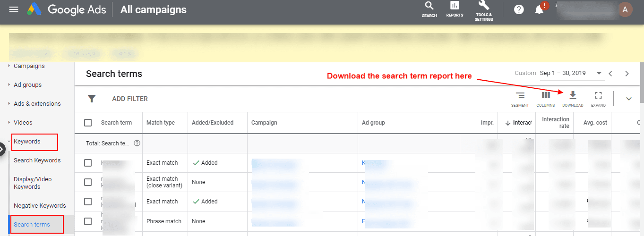Sort by Campaign column header
This screenshot has width=644, height=236.
tap(264, 123)
